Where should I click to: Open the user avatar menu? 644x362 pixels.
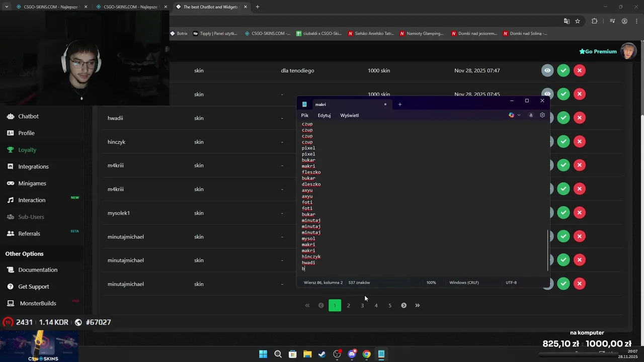pyautogui.click(x=628, y=51)
